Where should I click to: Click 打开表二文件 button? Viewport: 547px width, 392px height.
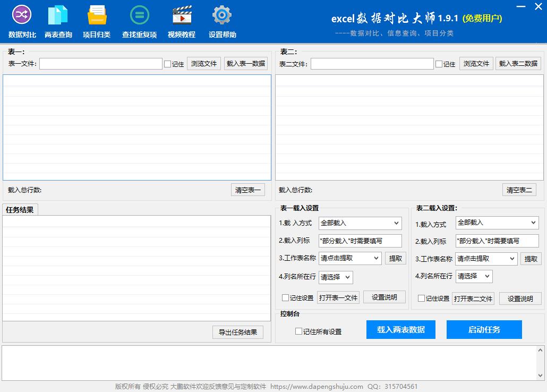pos(473,299)
